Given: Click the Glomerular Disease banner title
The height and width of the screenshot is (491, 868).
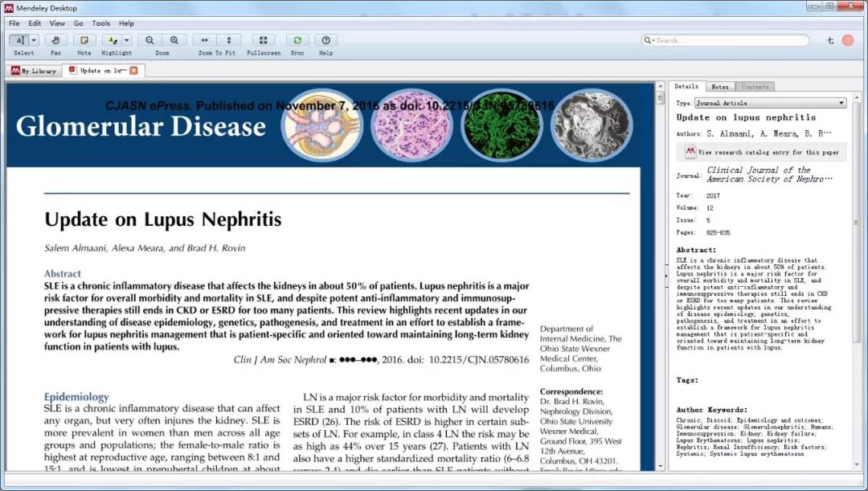Looking at the screenshot, I should [141, 126].
